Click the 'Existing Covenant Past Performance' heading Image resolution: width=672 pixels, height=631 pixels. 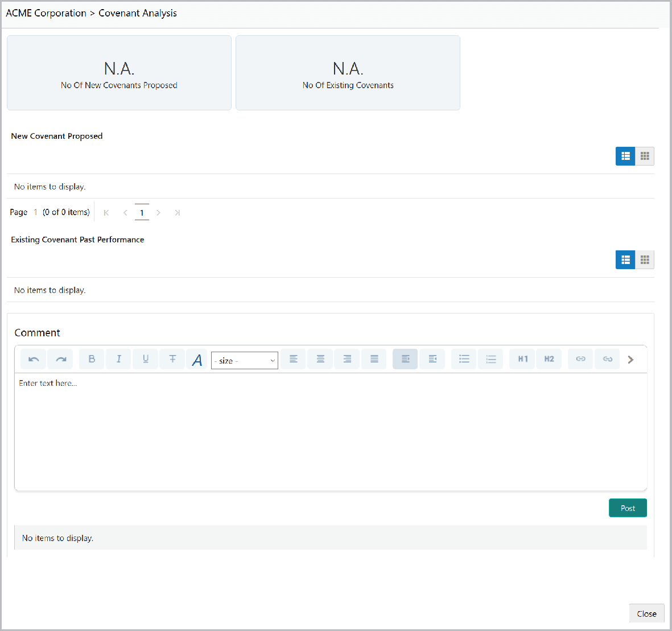pyautogui.click(x=77, y=240)
